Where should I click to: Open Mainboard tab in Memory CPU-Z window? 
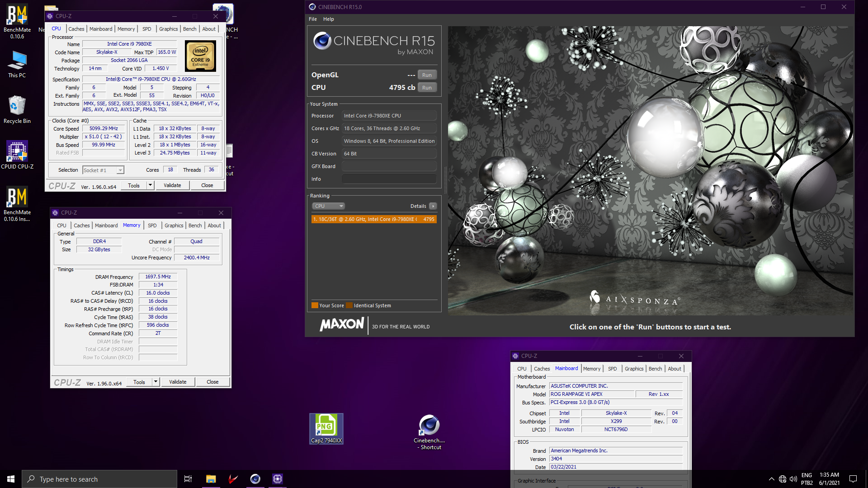point(106,225)
